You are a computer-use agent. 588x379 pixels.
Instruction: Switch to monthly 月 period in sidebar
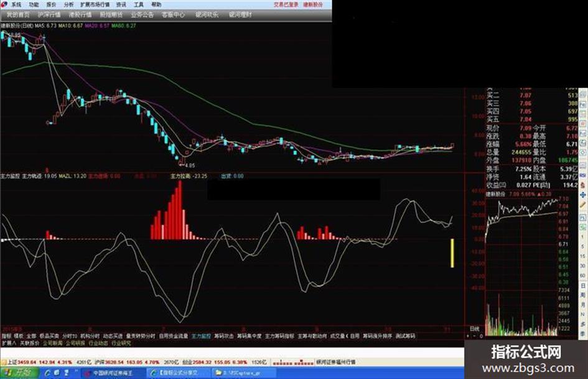point(583,304)
